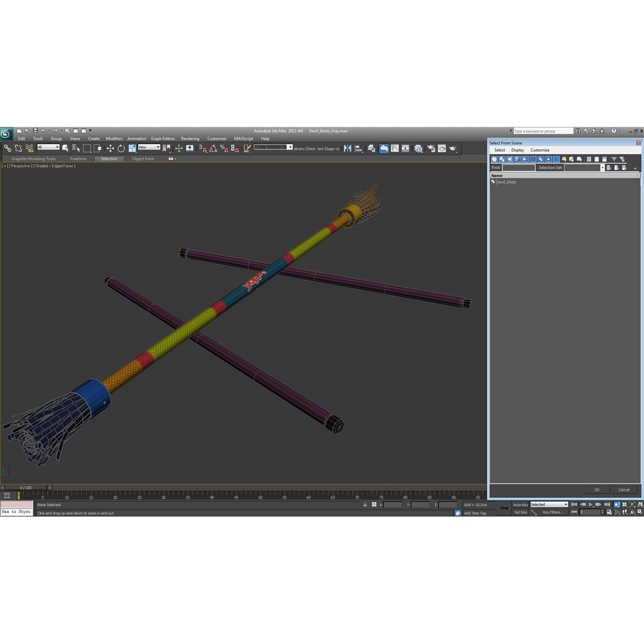644x644 pixels.
Task: Click the Bind to Space Warp icon
Action: (x=29, y=148)
